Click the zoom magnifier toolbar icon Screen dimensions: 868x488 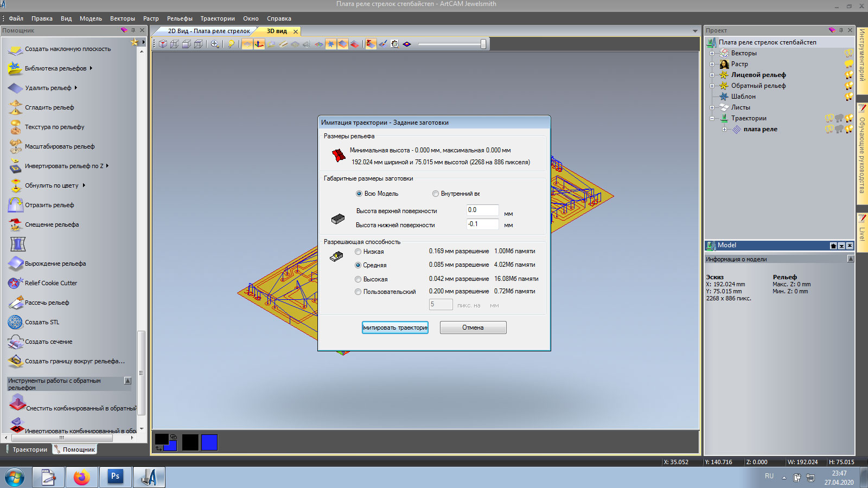coord(215,44)
